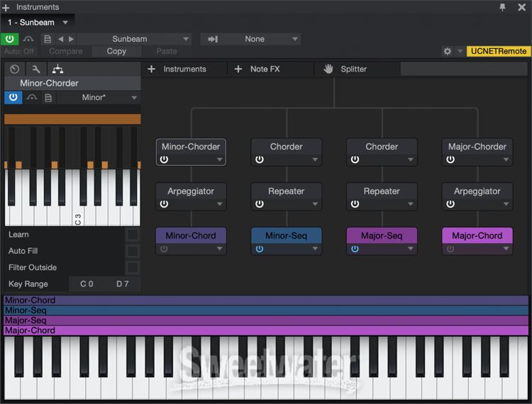Toggle the green Sunbeam instrument power button
This screenshot has width=532, height=404.
(x=9, y=39)
